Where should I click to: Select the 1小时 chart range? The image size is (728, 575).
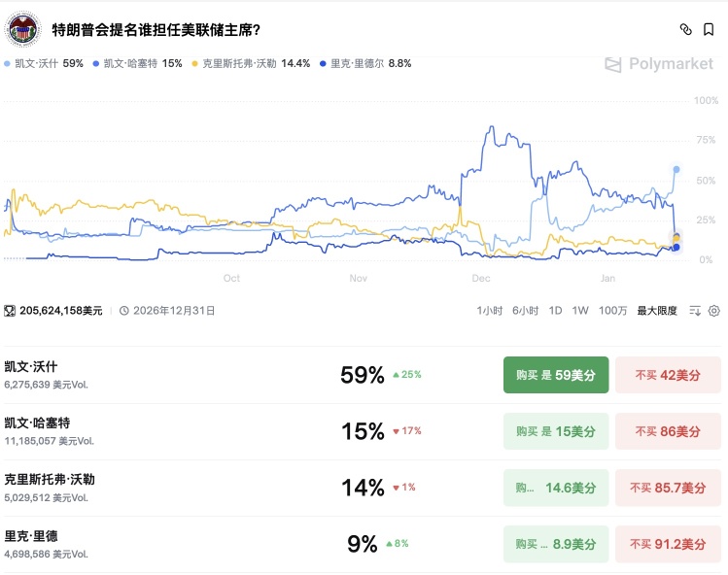click(x=489, y=311)
